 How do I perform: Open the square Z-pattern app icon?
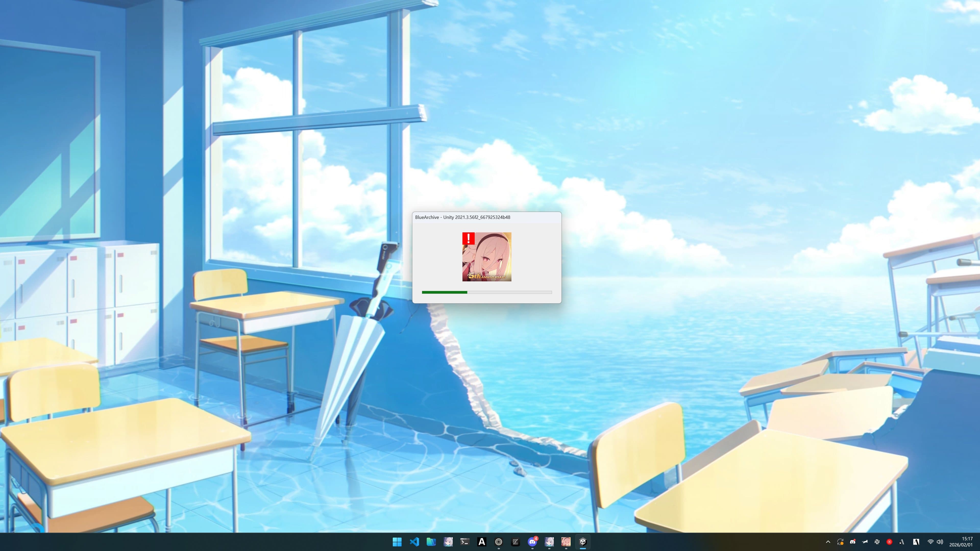(516, 542)
